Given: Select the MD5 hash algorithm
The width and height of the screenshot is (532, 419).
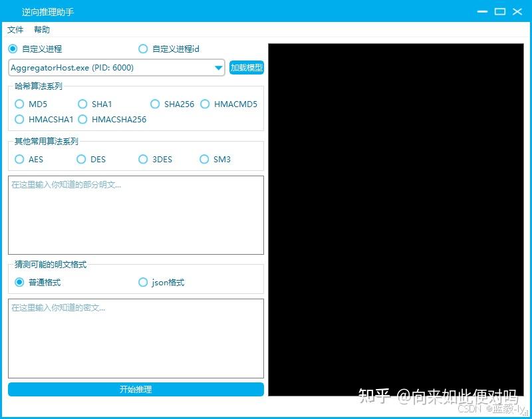Looking at the screenshot, I should [x=20, y=104].
